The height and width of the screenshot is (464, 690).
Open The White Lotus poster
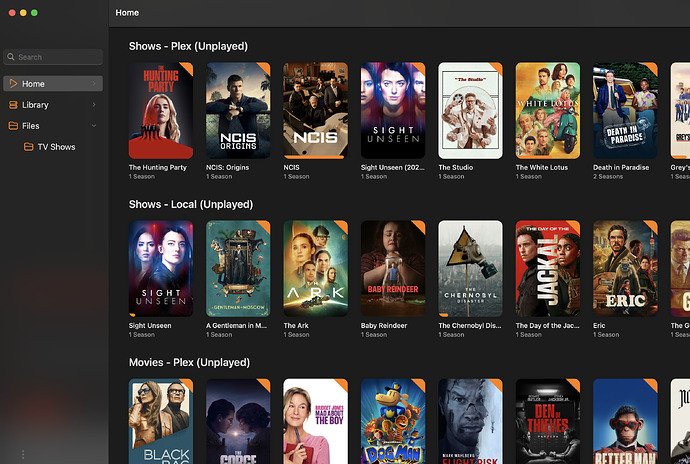pos(548,110)
